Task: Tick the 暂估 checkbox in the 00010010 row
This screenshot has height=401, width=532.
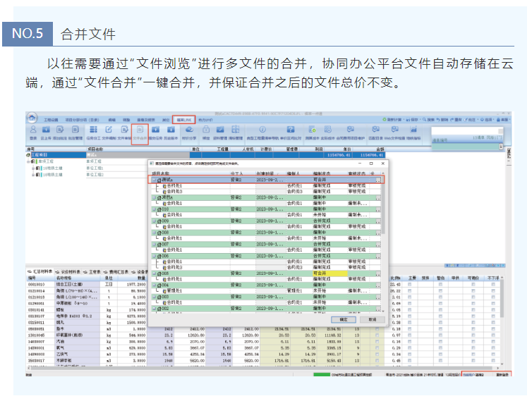Action: point(440,285)
